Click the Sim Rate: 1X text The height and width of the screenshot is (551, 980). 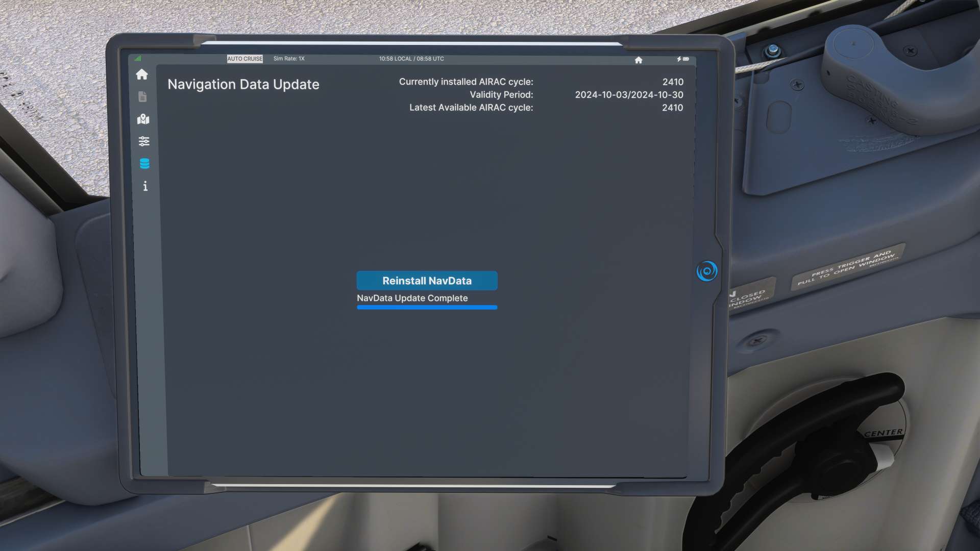289,59
